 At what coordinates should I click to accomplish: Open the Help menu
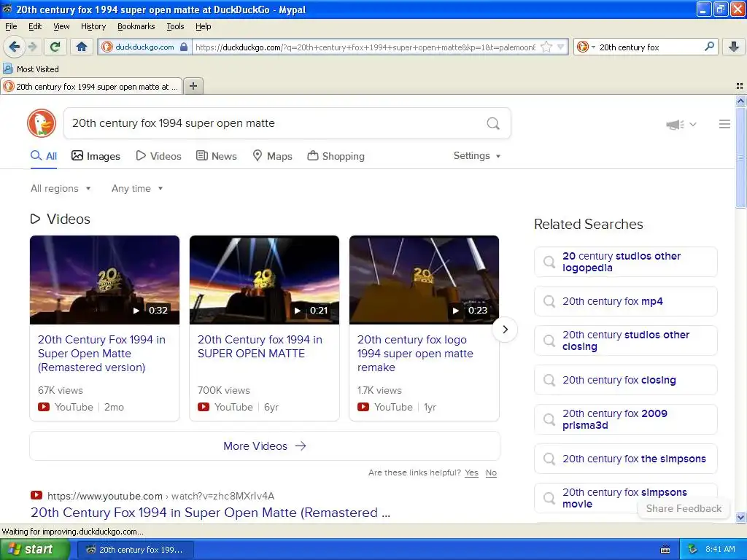[203, 26]
